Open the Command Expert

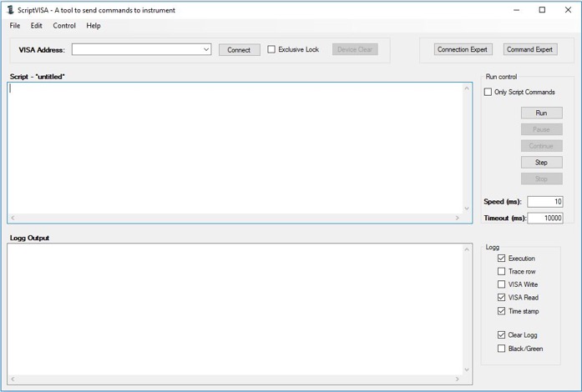[x=530, y=49]
